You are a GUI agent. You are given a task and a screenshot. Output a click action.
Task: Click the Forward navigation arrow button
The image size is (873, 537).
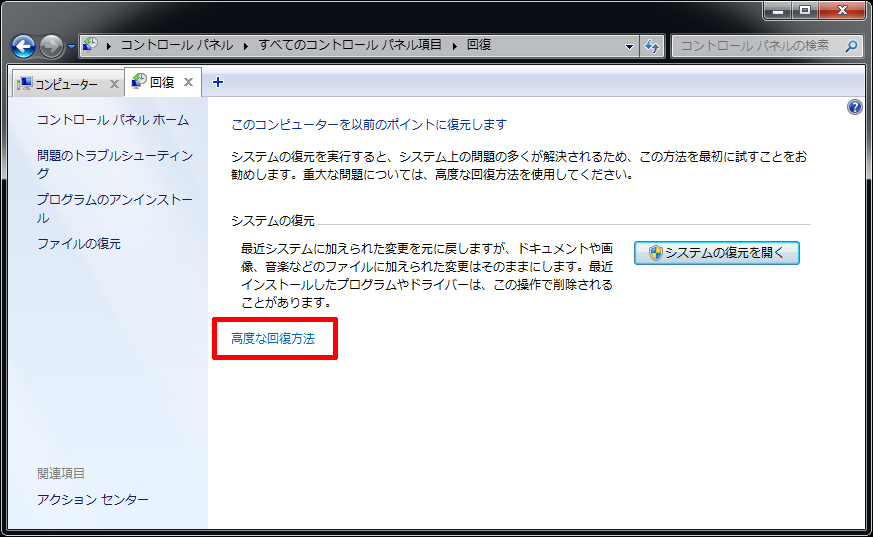coord(50,46)
